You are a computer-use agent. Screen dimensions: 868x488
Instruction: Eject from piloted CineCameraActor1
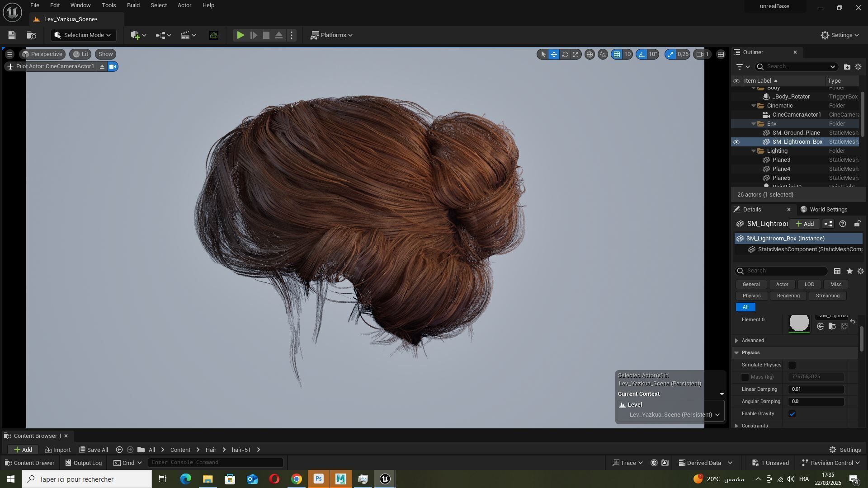[102, 67]
